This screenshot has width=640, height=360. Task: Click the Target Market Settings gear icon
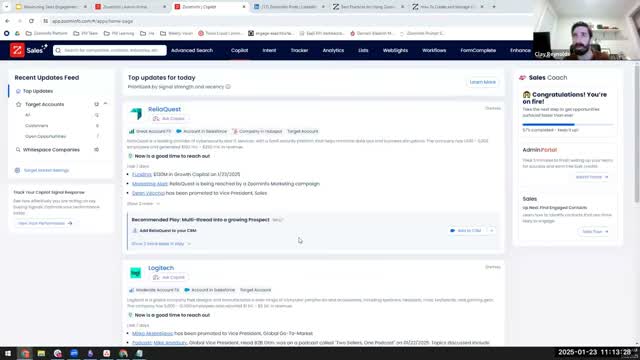(x=17, y=170)
